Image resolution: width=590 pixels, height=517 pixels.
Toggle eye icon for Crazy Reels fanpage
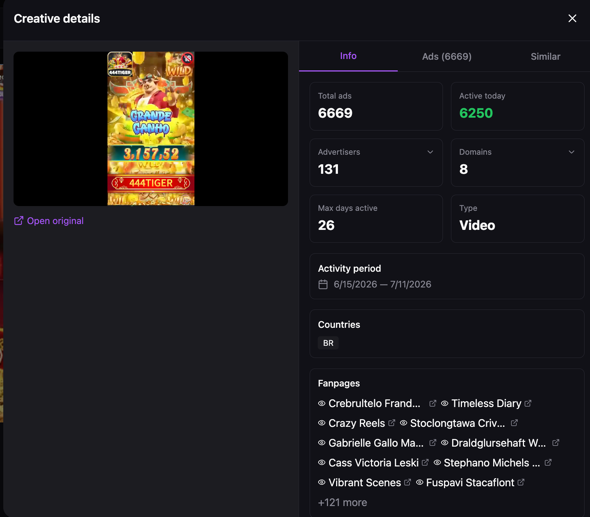[x=321, y=423]
